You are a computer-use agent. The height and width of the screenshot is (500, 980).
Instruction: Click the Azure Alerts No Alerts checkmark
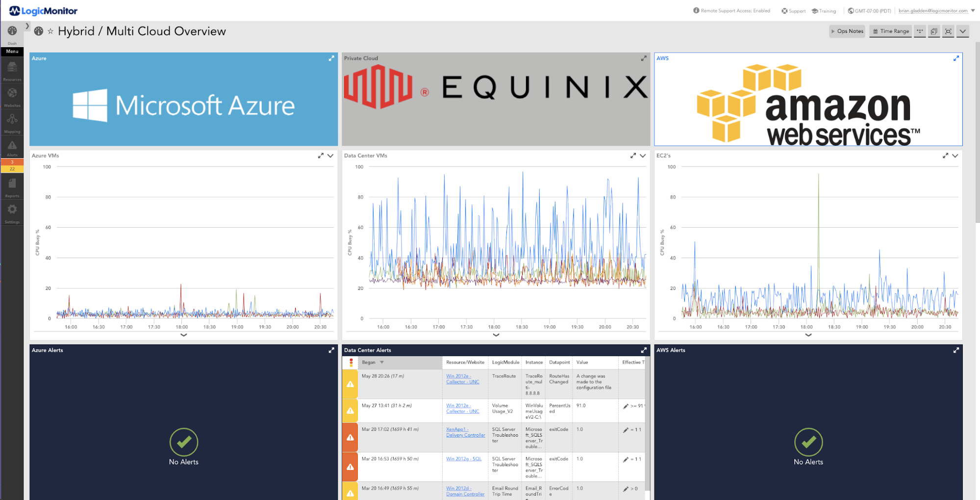click(184, 442)
